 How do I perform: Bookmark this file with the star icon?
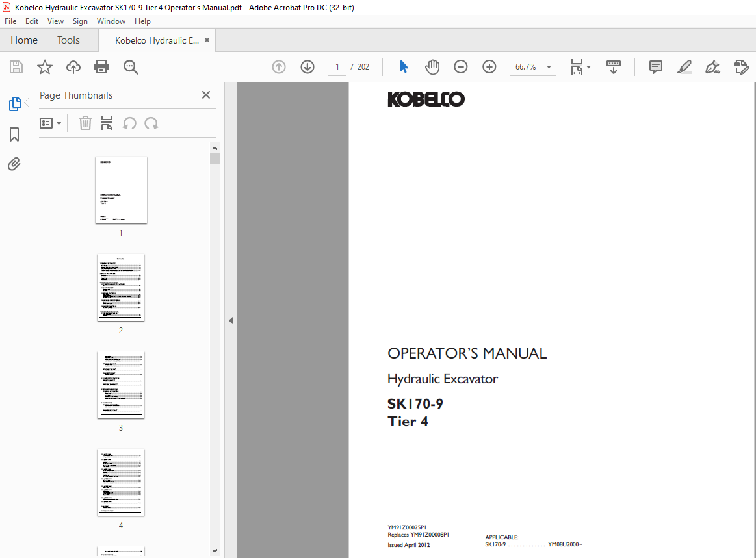pos(45,67)
